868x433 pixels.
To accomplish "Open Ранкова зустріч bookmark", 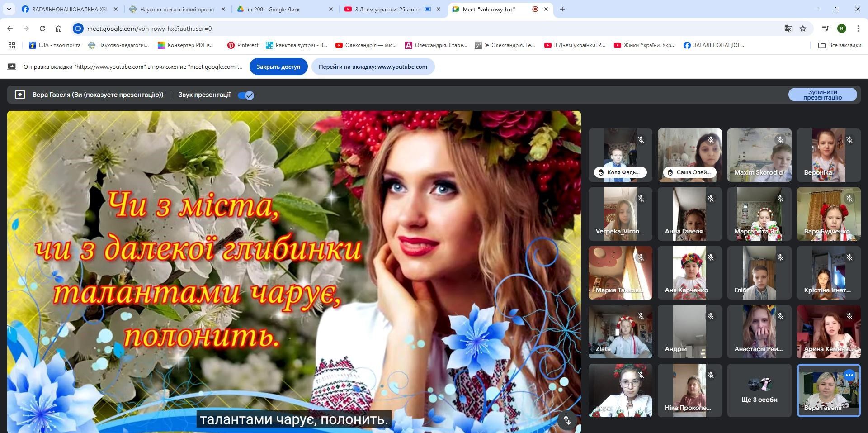I will pos(297,45).
